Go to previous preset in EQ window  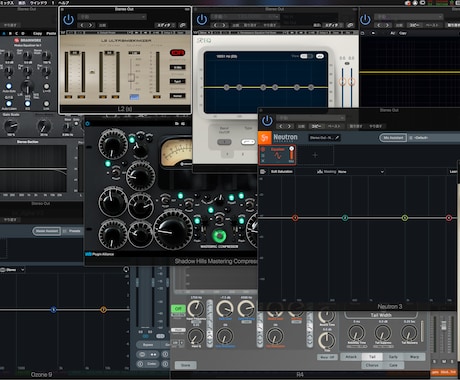point(216,25)
